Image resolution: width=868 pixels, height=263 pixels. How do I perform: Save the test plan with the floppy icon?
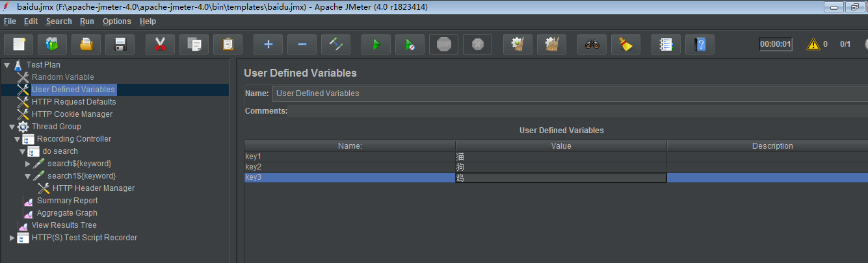tap(120, 44)
